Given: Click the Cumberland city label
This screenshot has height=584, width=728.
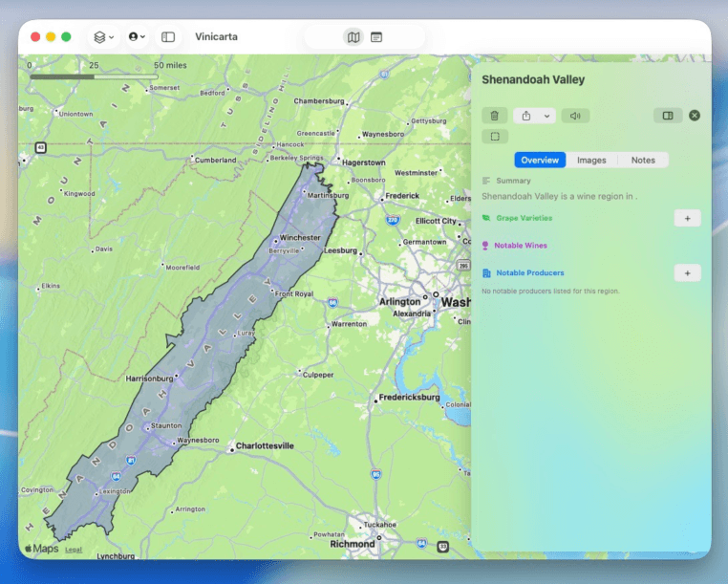Looking at the screenshot, I should click(215, 160).
